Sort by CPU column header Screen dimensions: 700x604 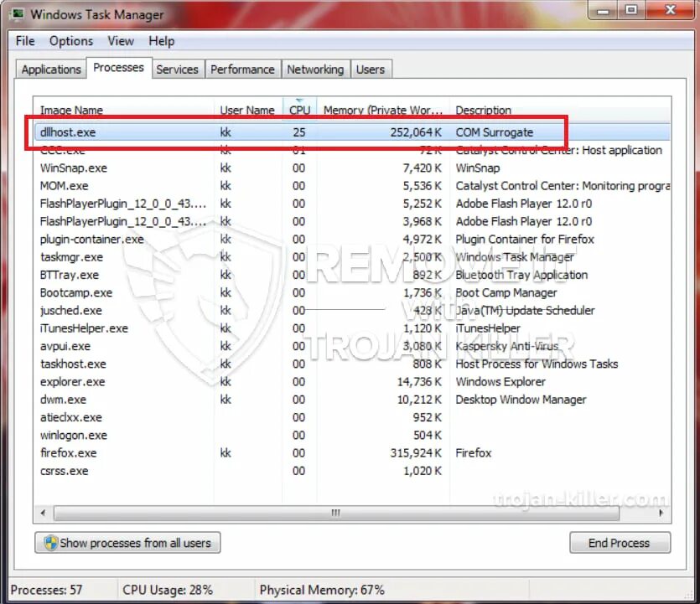[x=299, y=110]
